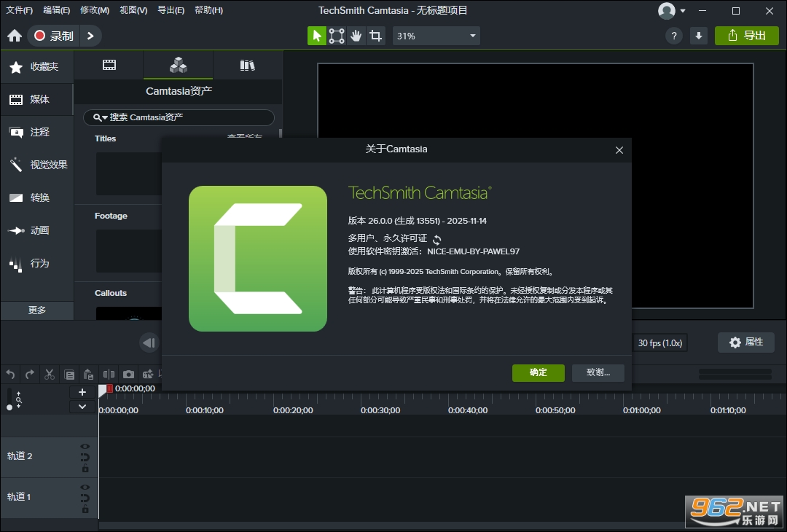The height and width of the screenshot is (532, 787).
Task: Expand the track options chevron button
Action: 82,407
